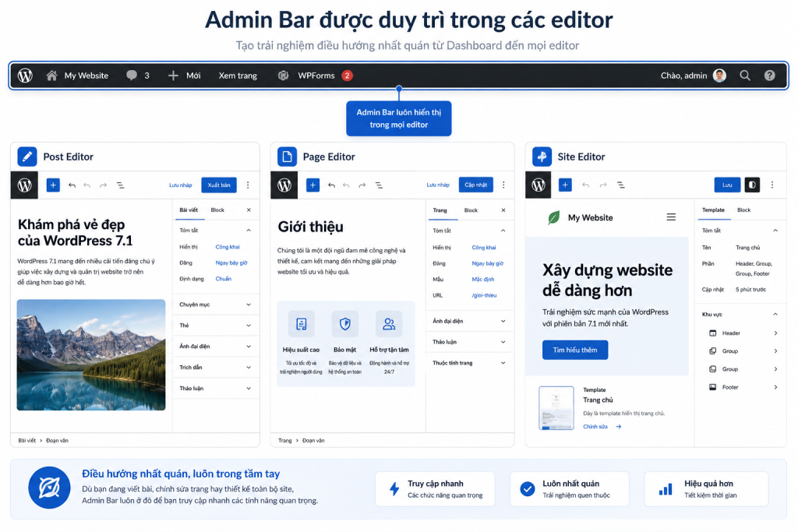
Task: Click the WordPress logo in admin bar
Action: tap(25, 76)
